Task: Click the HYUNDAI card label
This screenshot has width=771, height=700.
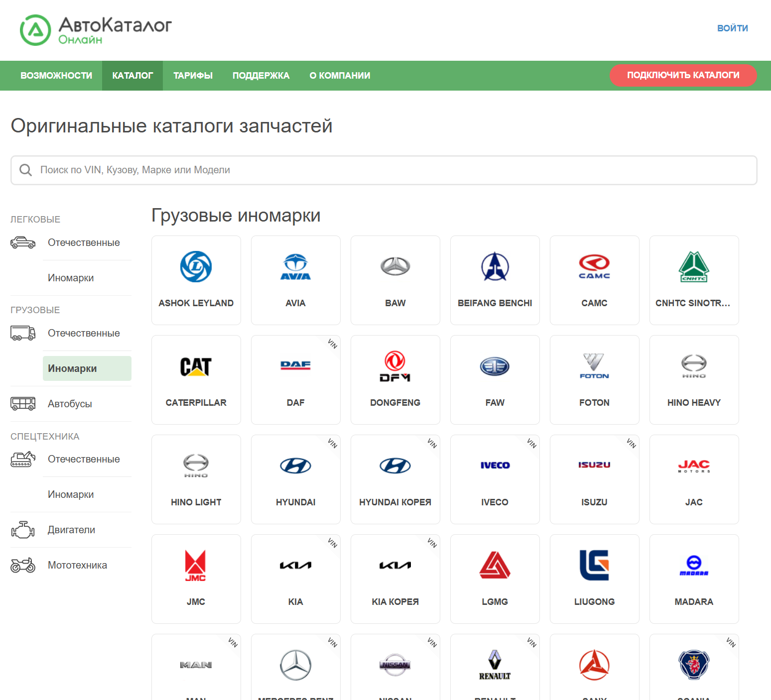Action: tap(296, 502)
